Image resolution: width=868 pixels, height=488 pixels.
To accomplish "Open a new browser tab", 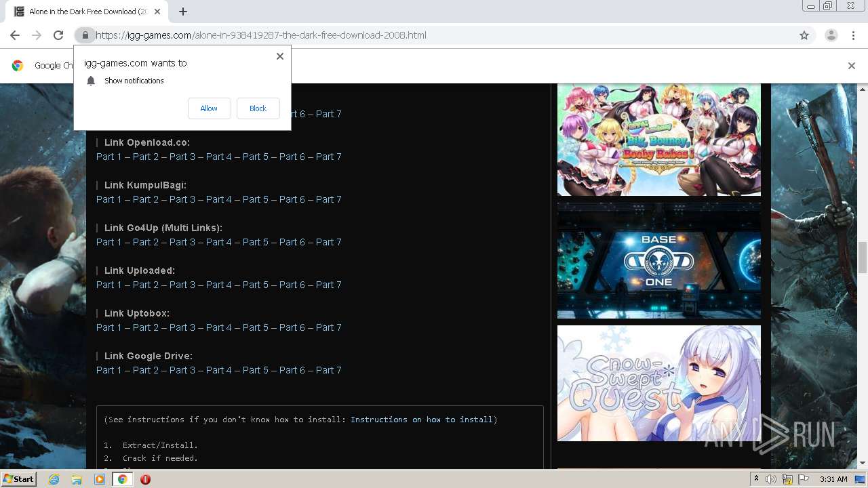I will point(183,12).
